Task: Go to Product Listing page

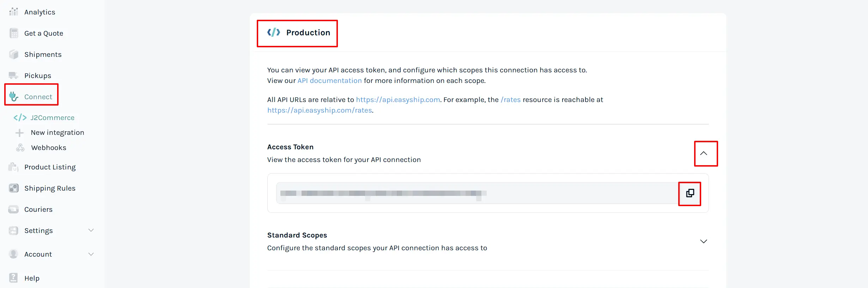Action: click(50, 167)
